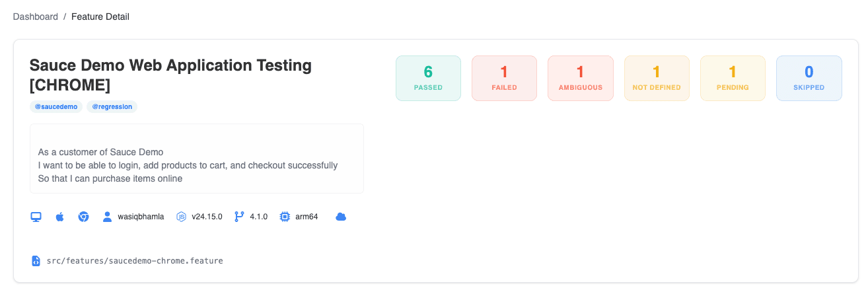
Task: Click the branch icon beside 4.1.0
Action: pyautogui.click(x=239, y=217)
